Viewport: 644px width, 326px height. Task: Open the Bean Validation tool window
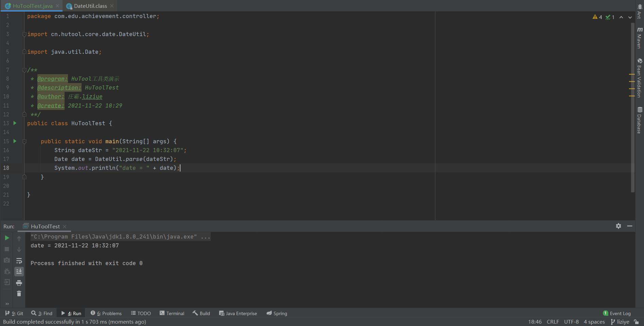[x=640, y=78]
